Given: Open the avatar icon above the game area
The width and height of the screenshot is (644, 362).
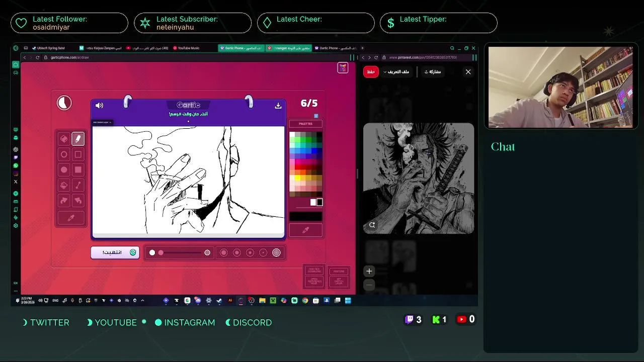Looking at the screenshot, I should click(343, 68).
